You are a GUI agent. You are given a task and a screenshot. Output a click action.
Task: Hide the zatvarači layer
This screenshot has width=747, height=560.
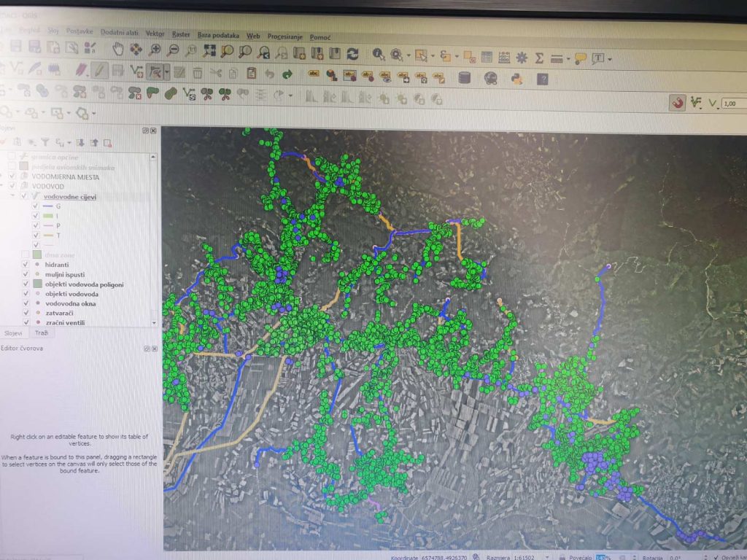(26, 312)
